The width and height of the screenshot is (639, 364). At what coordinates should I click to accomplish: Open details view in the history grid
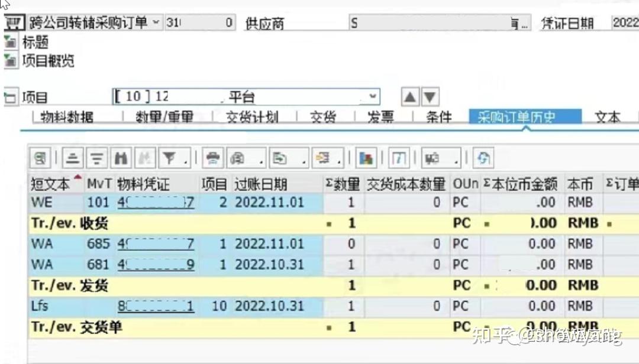pos(40,158)
